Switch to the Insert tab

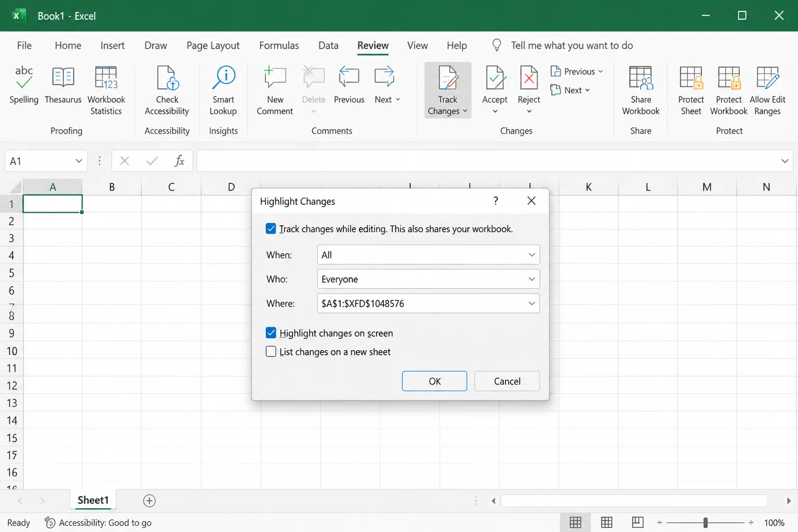click(x=112, y=46)
